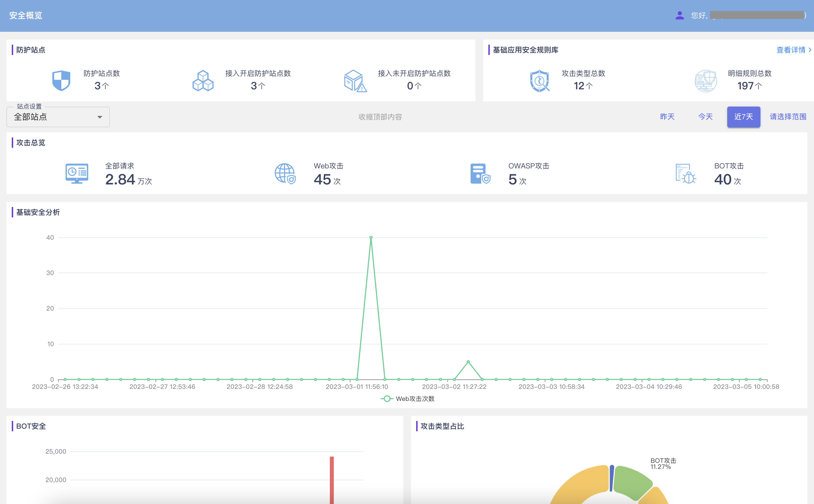Click the OWASP攻击 value 5次
The image size is (814, 504).
tap(517, 179)
